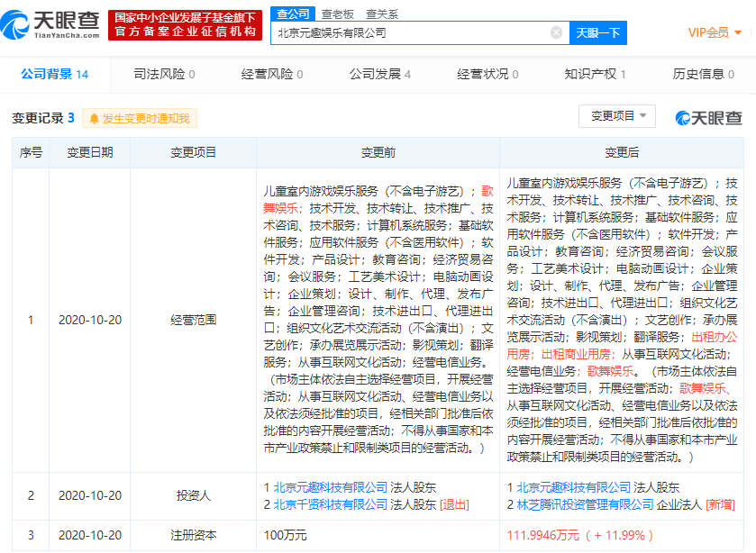Click the 变更日期 column header

click(90, 153)
